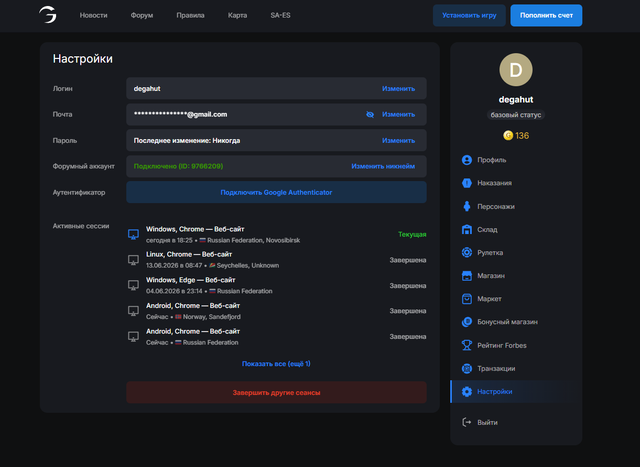Click Изменить никнейм link
This screenshot has width=640, height=467.
pyautogui.click(x=383, y=166)
